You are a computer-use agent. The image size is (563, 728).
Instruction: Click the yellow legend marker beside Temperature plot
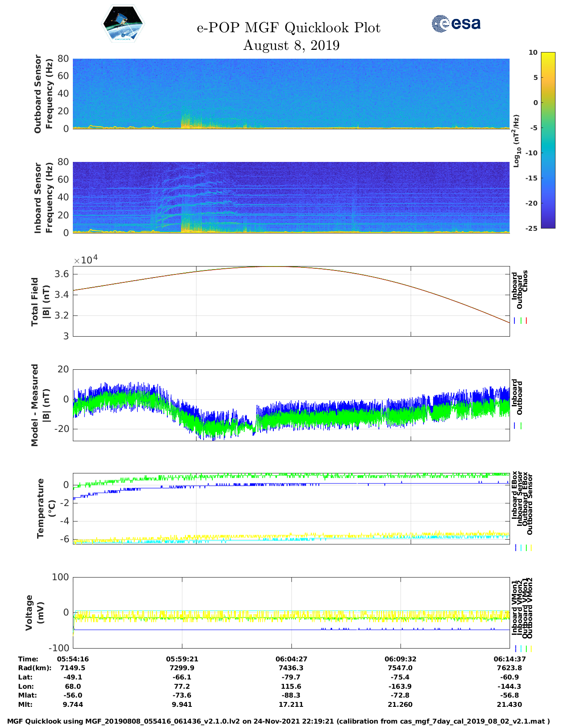531,548
